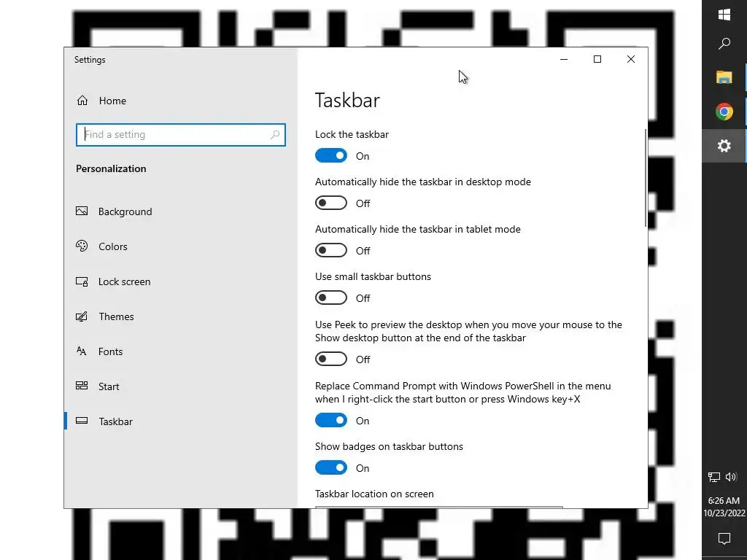Enable auto-hide taskbar in tablet mode
This screenshot has height=560, width=747.
tap(331, 251)
